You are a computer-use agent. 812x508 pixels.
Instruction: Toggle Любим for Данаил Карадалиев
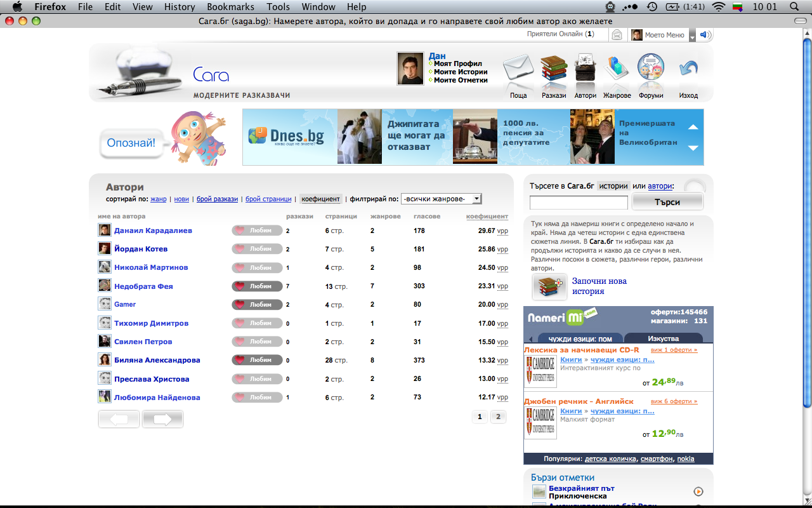pyautogui.click(x=257, y=231)
